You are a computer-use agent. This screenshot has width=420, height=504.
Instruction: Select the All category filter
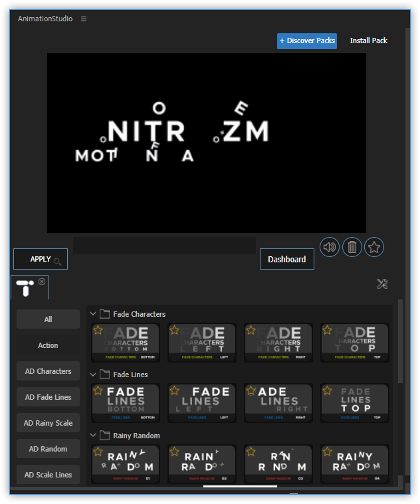tap(48, 319)
